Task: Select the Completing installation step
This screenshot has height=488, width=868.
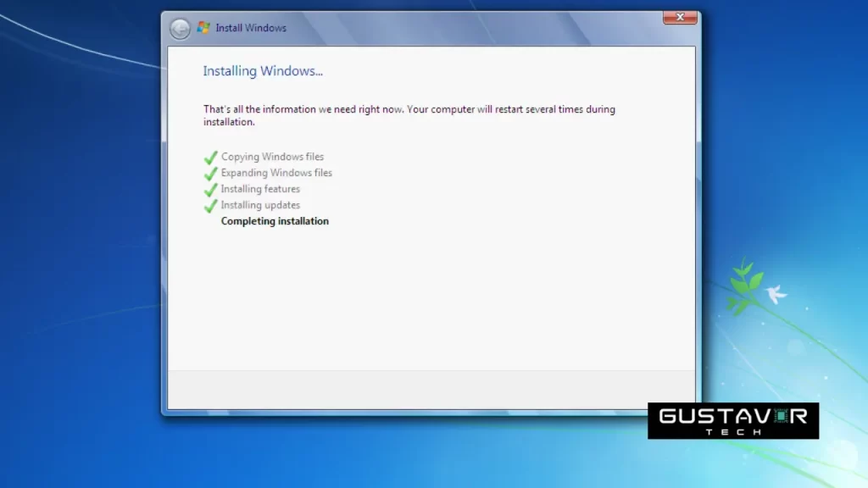Action: click(274, 221)
